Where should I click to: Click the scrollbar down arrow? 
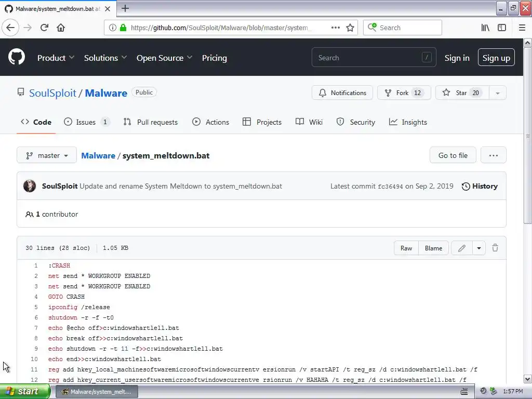pyautogui.click(x=527, y=379)
